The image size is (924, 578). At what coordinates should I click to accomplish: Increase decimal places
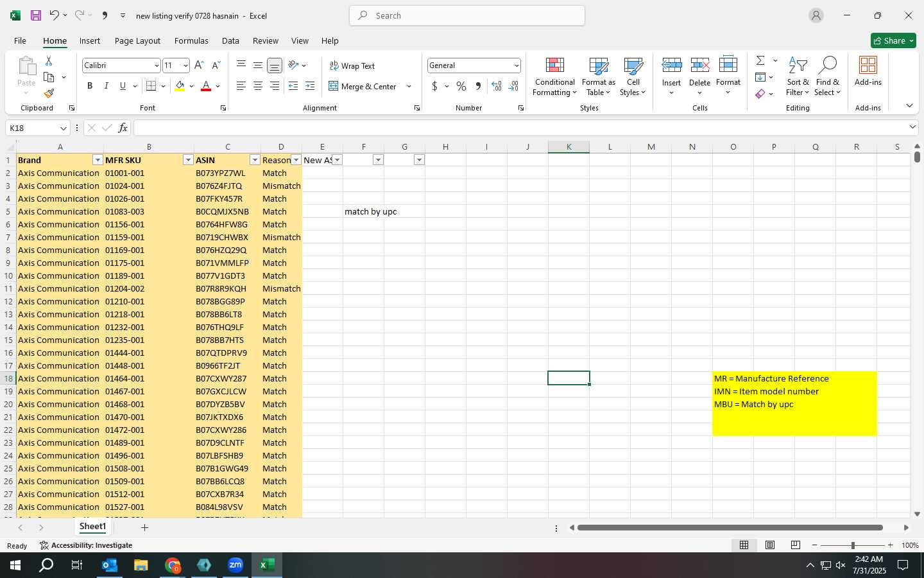[x=496, y=86]
